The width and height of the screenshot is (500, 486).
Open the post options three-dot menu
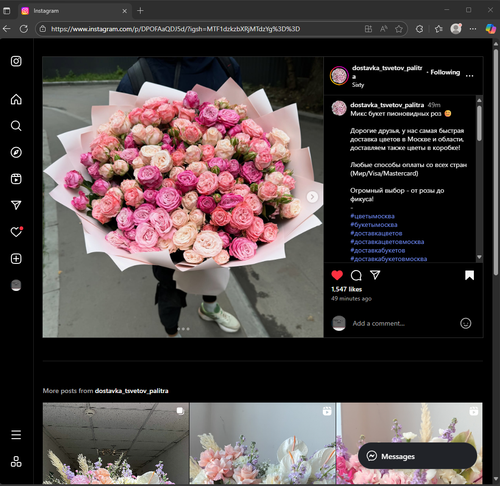(x=469, y=76)
